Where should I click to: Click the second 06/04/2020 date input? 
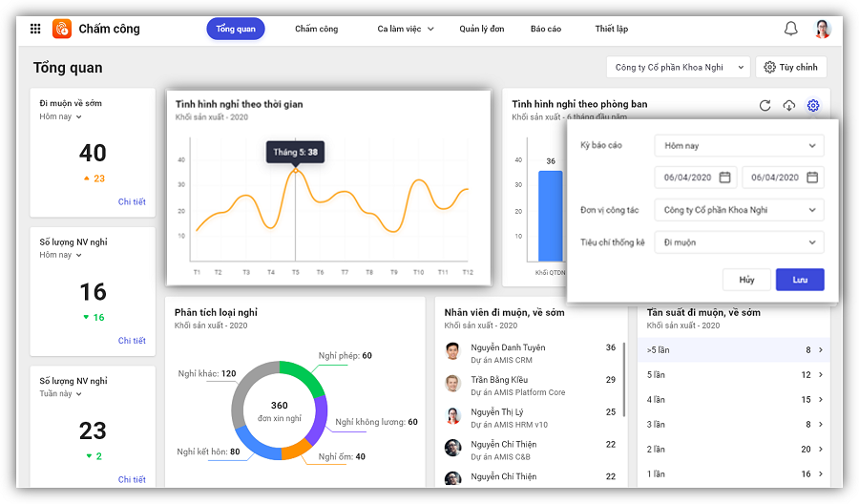tap(783, 177)
